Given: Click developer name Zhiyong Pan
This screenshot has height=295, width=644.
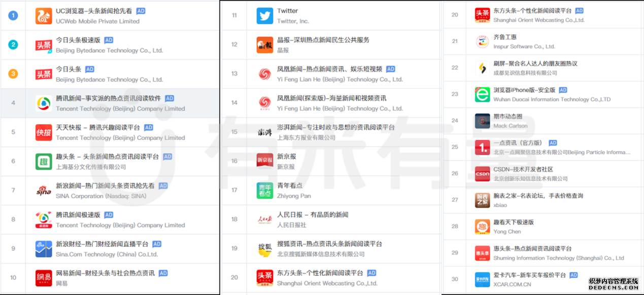Looking at the screenshot, I should (294, 196).
